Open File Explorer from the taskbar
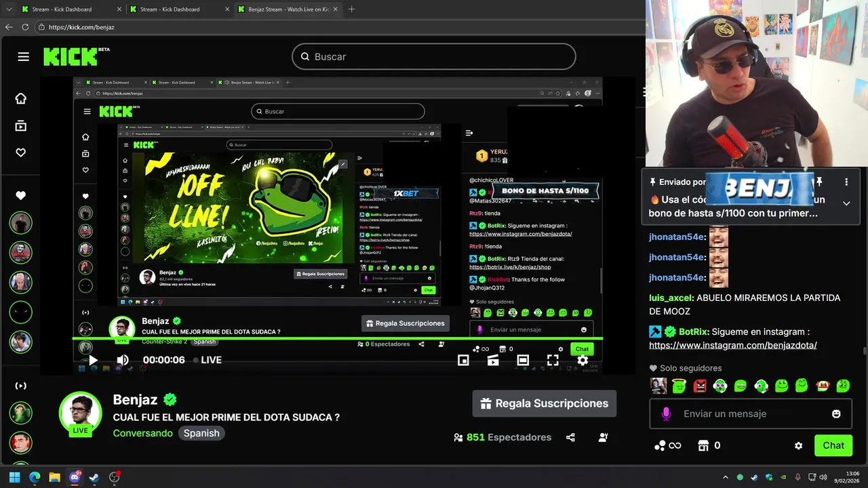The height and width of the screenshot is (488, 868). (55, 477)
